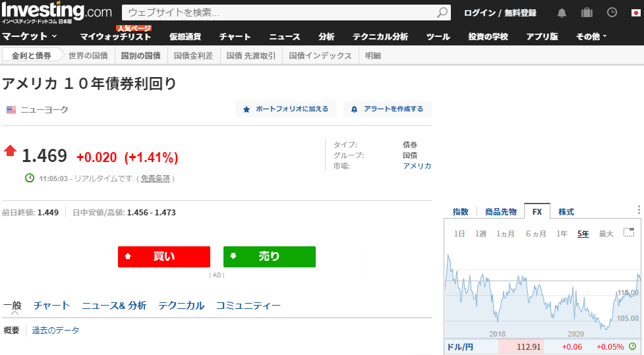Click the 免責条項 link
This screenshot has width=644, height=355.
click(156, 178)
